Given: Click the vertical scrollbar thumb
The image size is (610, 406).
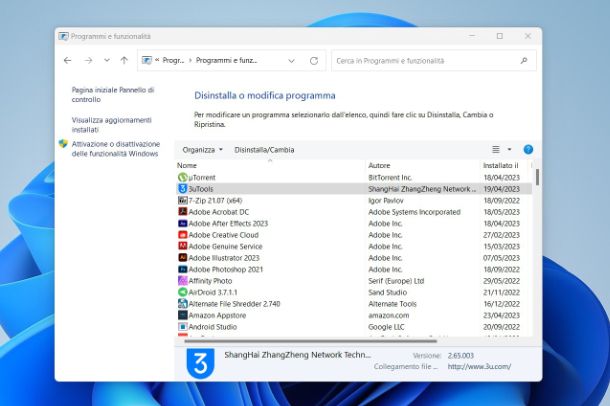Looking at the screenshot, I should 537,177.
